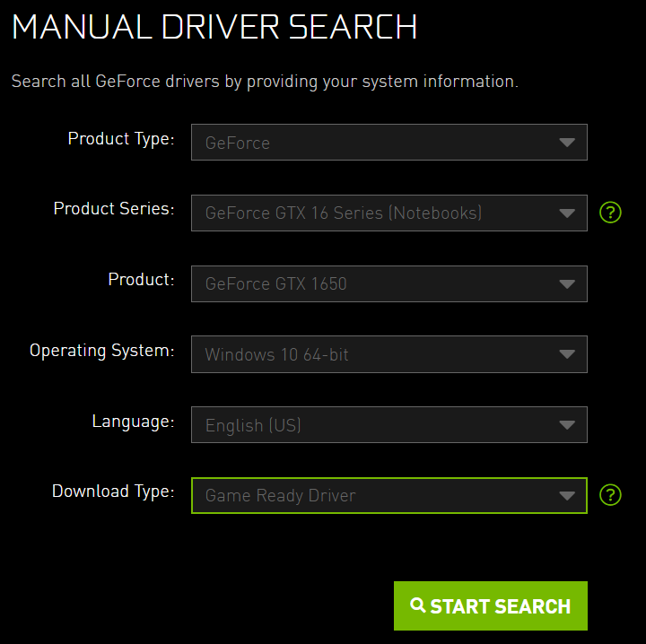Image resolution: width=646 pixels, height=644 pixels.
Task: Click the 'Search all GeForce drivers' description text
Action: [265, 82]
